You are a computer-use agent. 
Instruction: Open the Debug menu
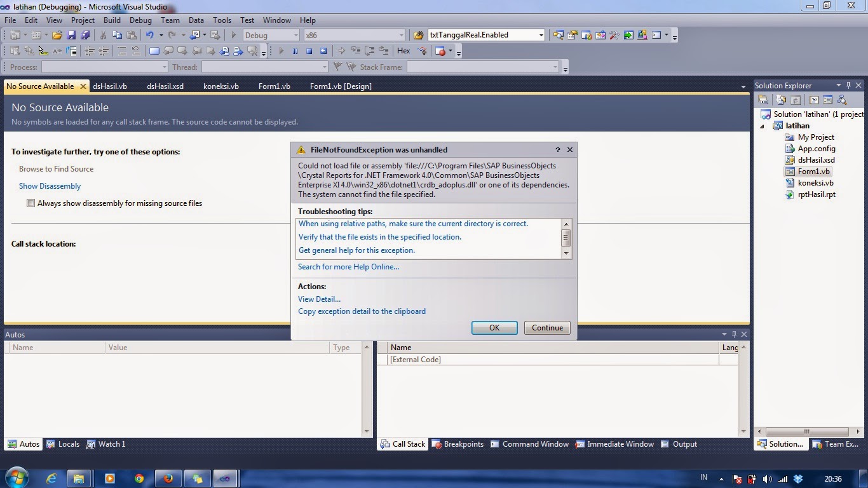tap(141, 20)
